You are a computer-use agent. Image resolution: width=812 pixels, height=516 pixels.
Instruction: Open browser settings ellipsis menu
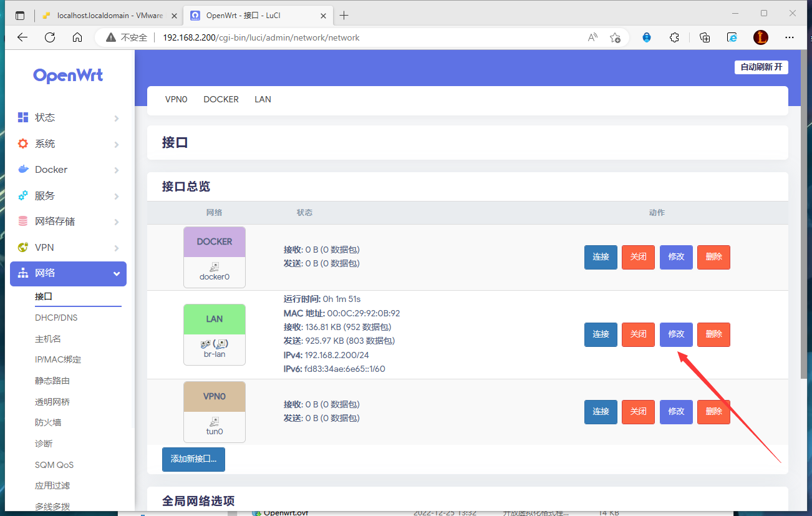point(790,37)
